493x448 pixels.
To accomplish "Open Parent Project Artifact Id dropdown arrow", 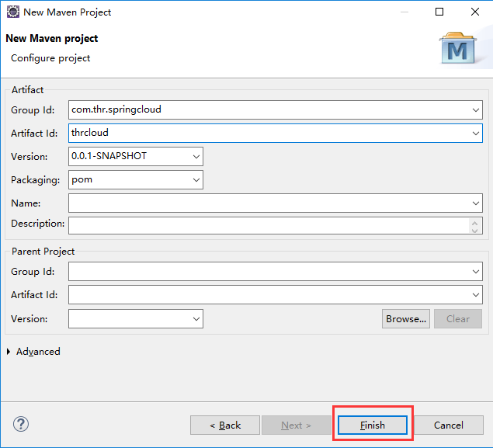I will (x=475, y=294).
